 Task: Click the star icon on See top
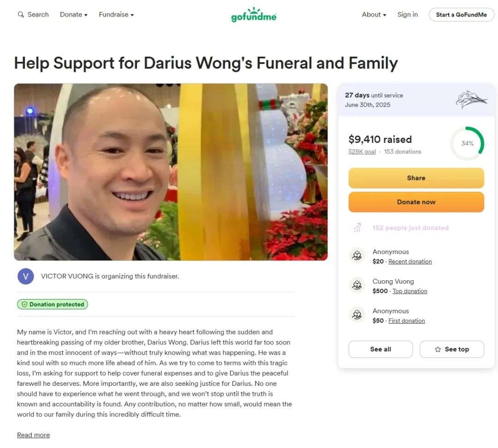[438, 349]
